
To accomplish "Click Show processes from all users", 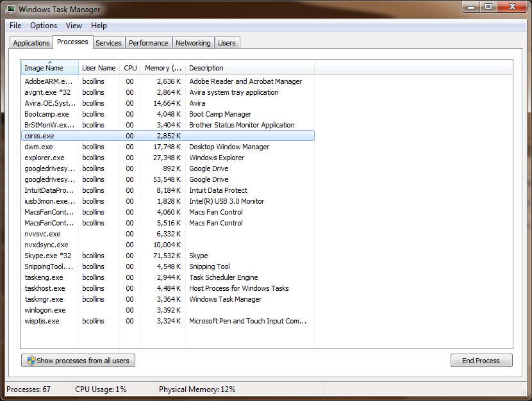I will coord(78,361).
